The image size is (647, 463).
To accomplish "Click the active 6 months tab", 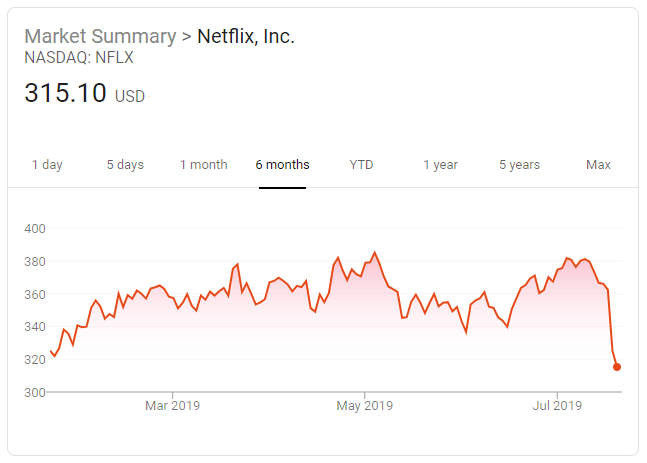I will coord(282,165).
